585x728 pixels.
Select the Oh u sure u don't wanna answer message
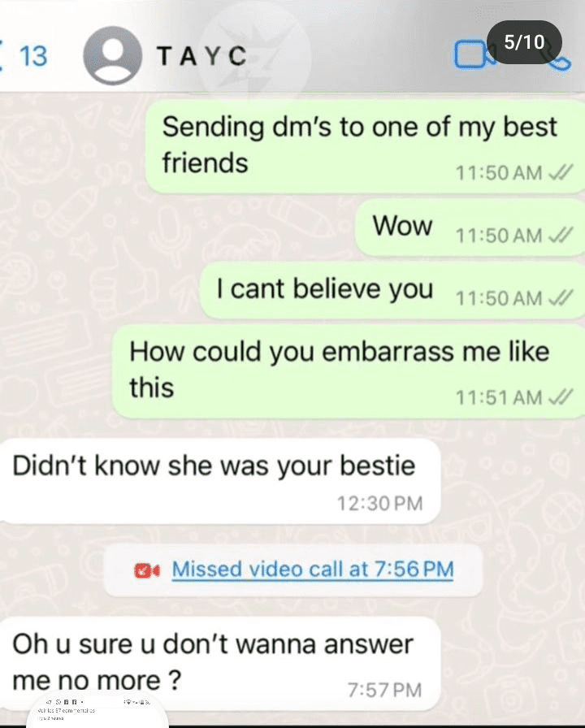(x=219, y=664)
